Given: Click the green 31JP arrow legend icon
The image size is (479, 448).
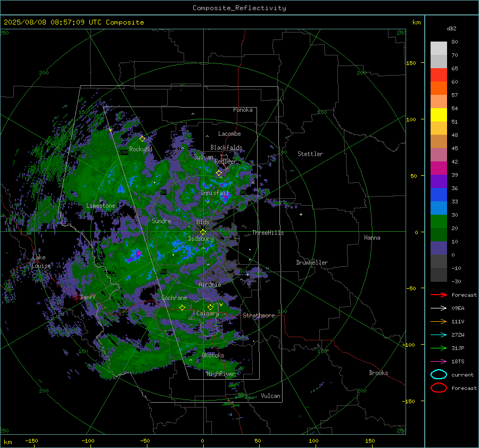Looking at the screenshot, I should 439,348.
